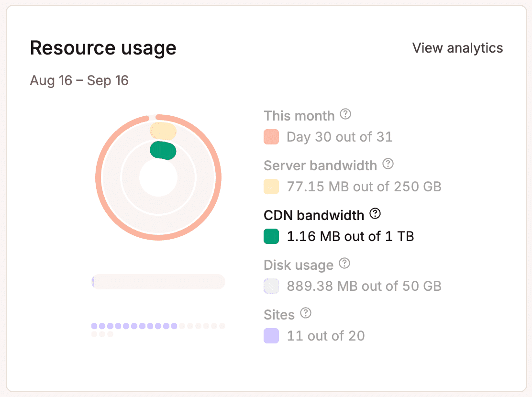Click the yellow Server bandwidth color swatch
This screenshot has height=397, width=532.
tap(271, 187)
